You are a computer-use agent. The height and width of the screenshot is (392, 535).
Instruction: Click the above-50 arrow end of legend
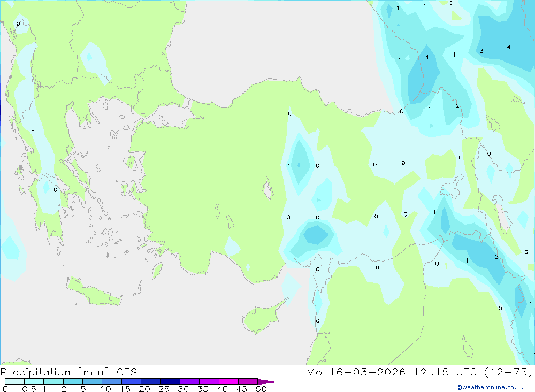pyautogui.click(x=267, y=382)
